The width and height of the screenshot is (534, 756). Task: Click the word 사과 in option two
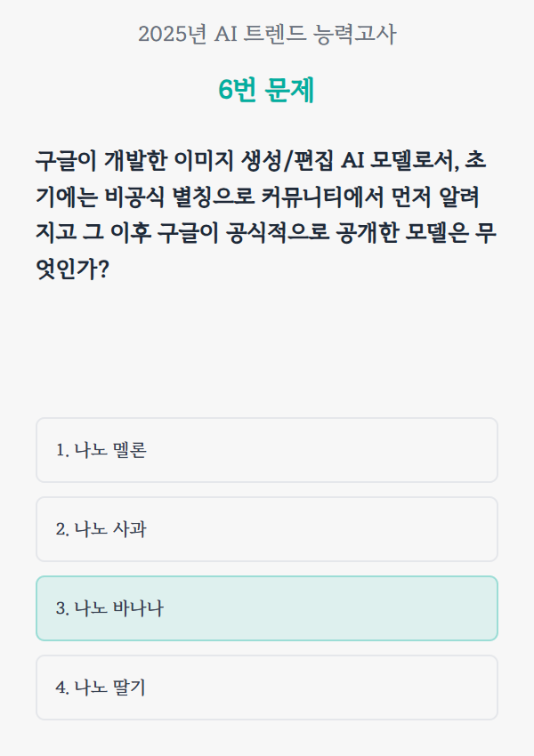coord(130,530)
